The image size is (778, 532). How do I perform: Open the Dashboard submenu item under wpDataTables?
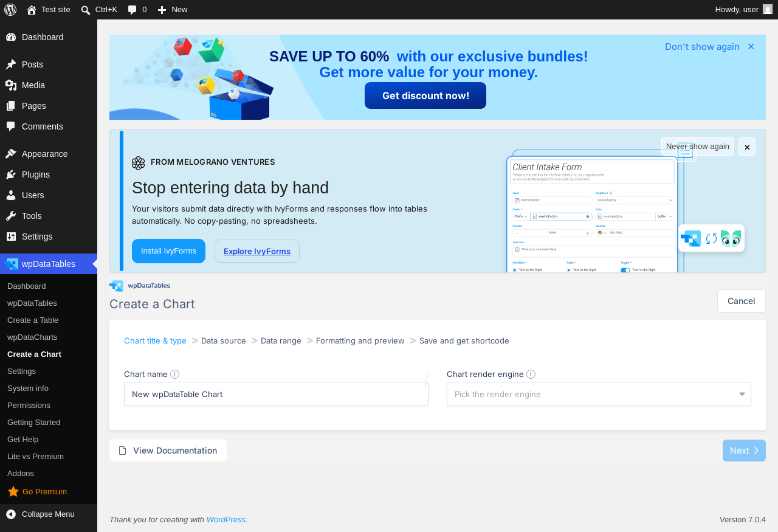click(27, 286)
